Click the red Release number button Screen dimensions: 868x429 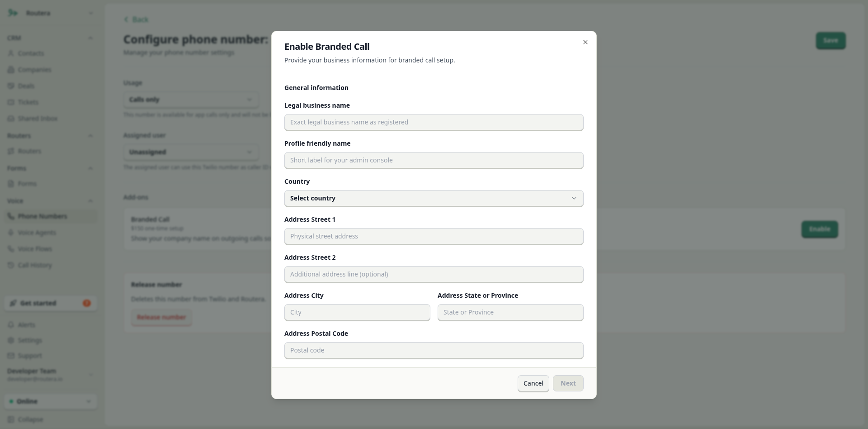(x=161, y=317)
